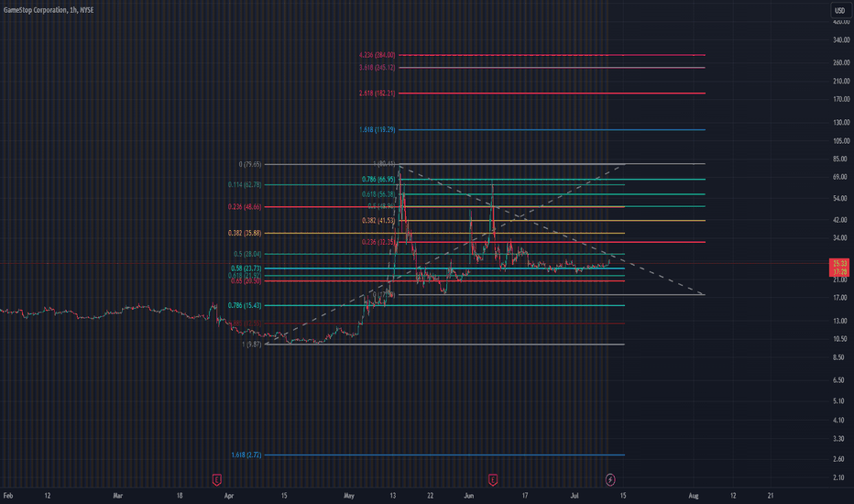Viewport: 854px width, 504px height.
Task: Click the 340.00 price axis label
Action: (841, 39)
